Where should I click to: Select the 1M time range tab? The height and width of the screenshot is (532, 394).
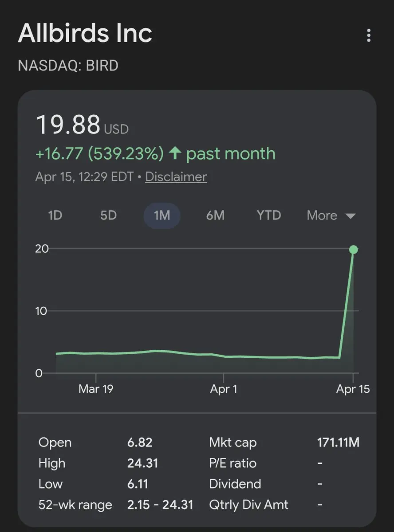162,215
